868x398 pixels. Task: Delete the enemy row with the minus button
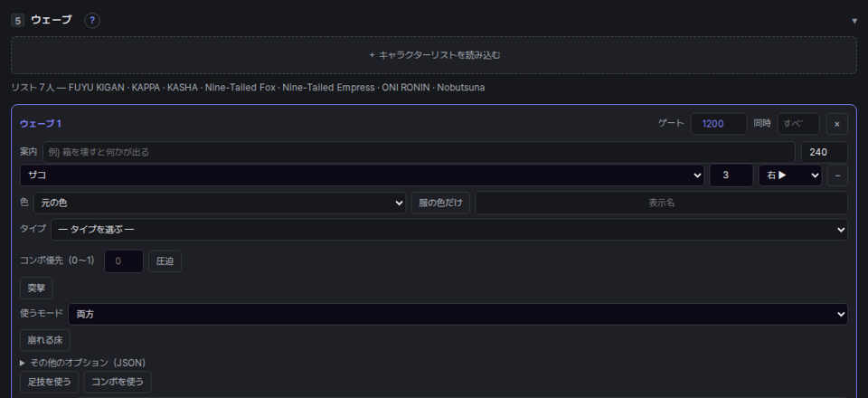[837, 175]
